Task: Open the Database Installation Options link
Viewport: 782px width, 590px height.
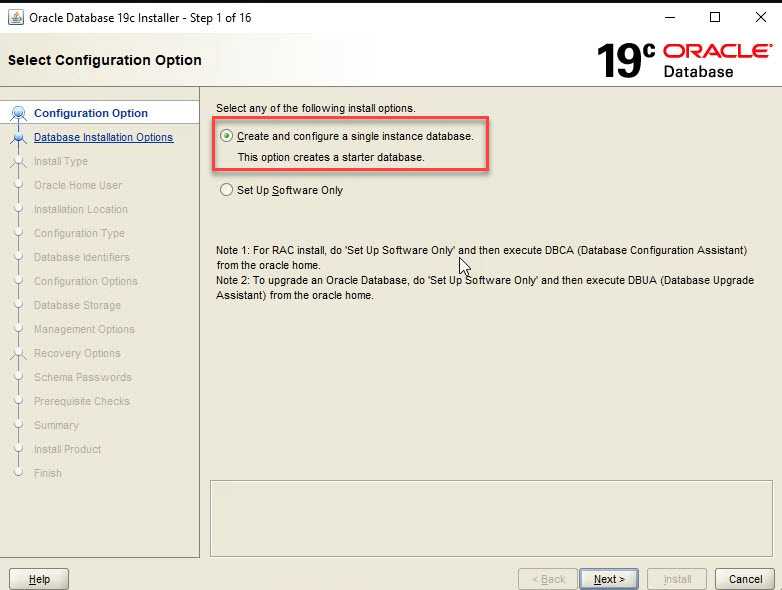Action: point(103,138)
